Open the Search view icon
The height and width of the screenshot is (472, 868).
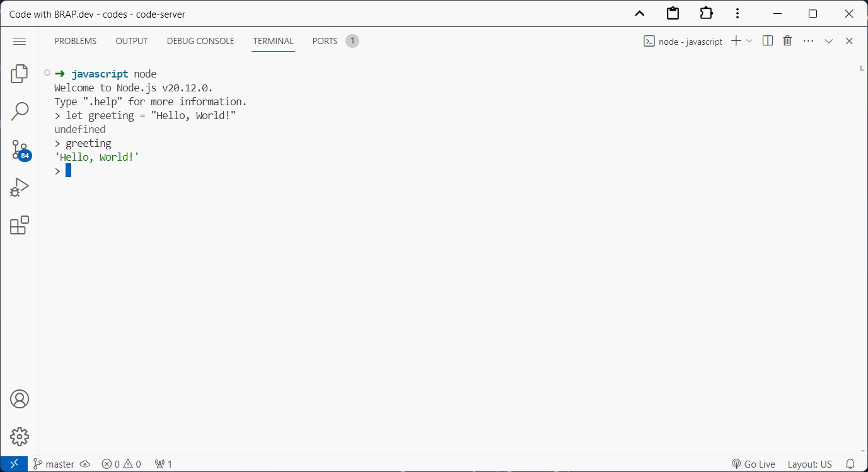click(x=20, y=112)
